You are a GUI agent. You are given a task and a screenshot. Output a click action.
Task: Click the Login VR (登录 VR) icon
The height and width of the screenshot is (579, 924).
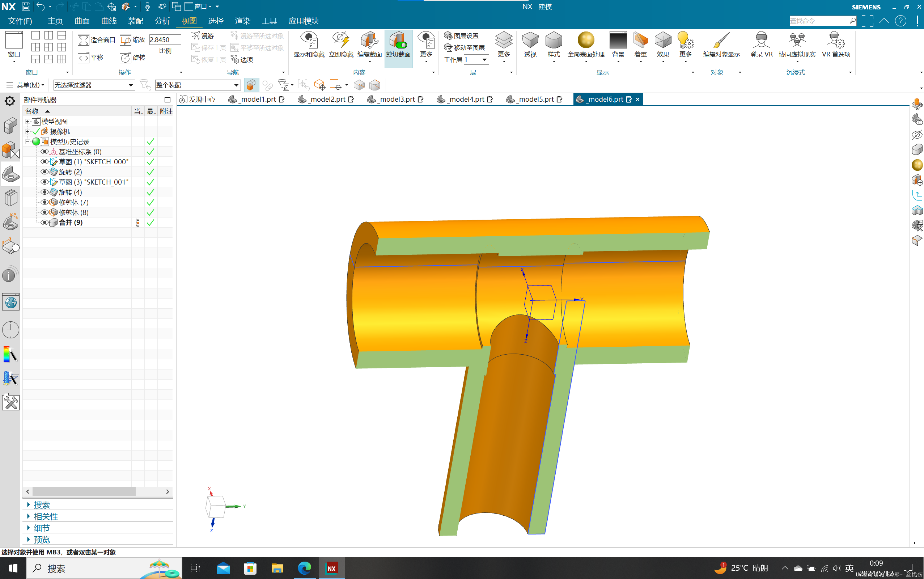click(x=761, y=40)
